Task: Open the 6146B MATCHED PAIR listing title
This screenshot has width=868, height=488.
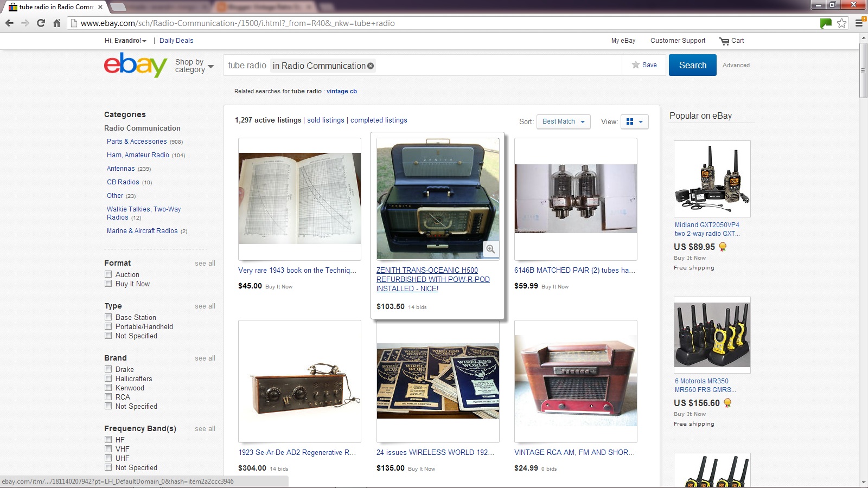Action: 575,270
